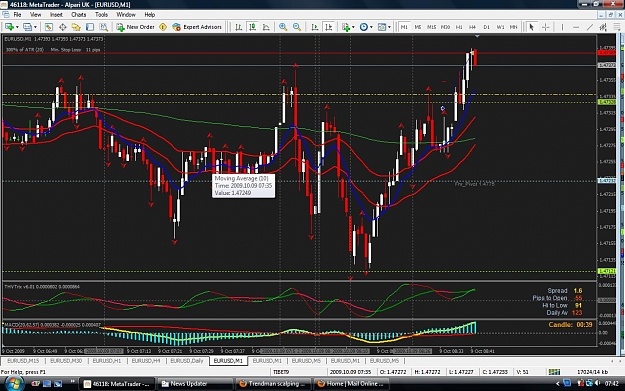Switch chart to bar chart mode
The width and height of the screenshot is (625, 391).
pos(238,27)
